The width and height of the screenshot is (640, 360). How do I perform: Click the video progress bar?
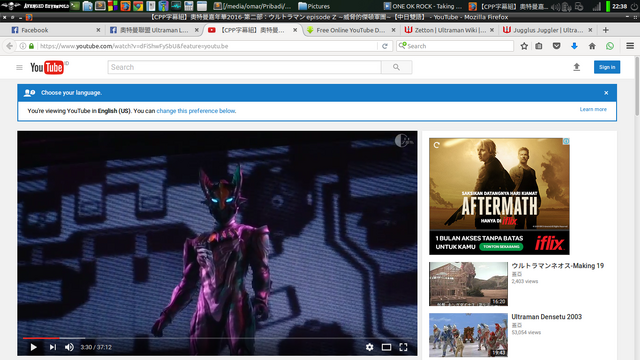217,338
